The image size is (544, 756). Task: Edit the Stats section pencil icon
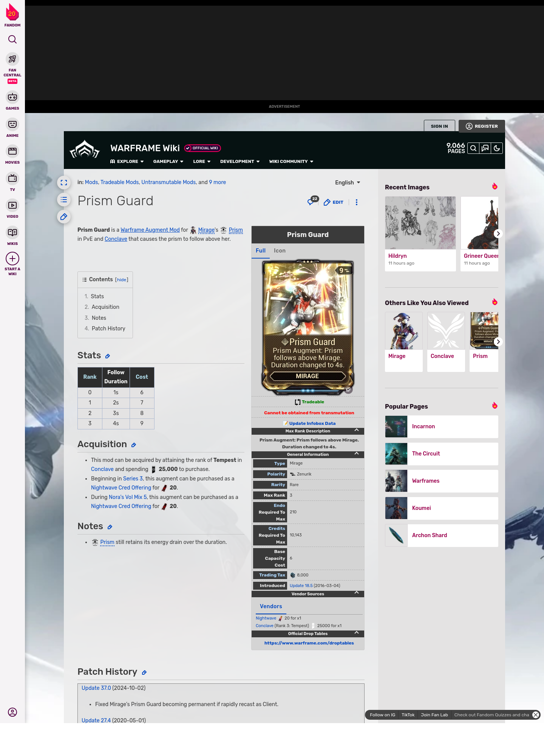tap(108, 356)
